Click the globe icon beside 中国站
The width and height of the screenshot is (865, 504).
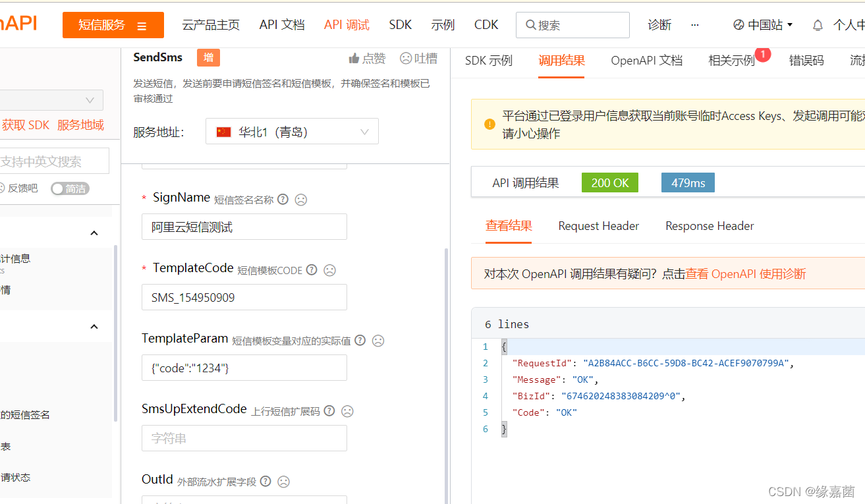click(739, 25)
